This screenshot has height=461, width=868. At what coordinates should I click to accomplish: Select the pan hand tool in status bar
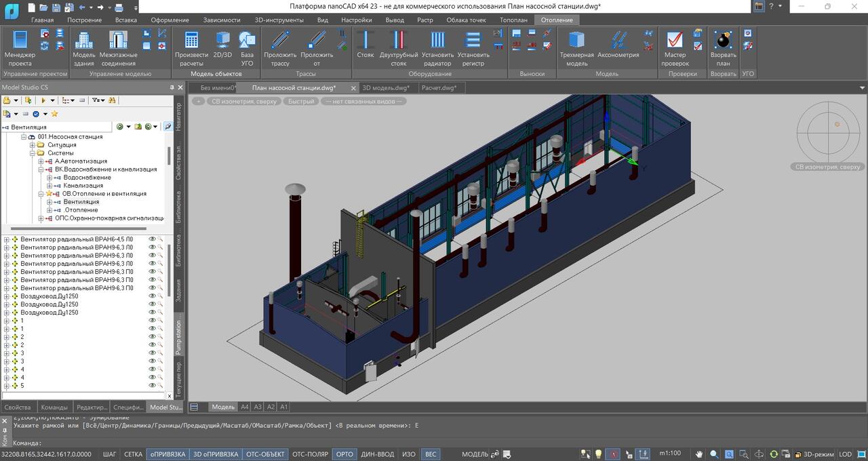click(698, 454)
